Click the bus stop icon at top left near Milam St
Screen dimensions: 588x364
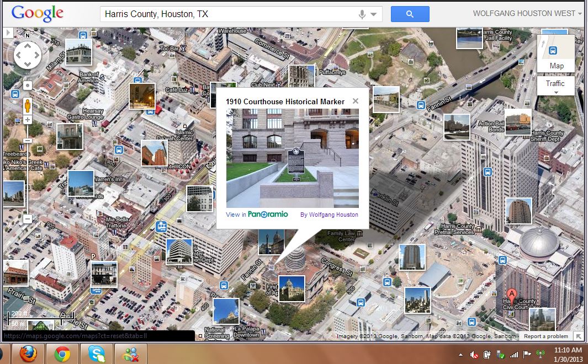click(x=83, y=35)
